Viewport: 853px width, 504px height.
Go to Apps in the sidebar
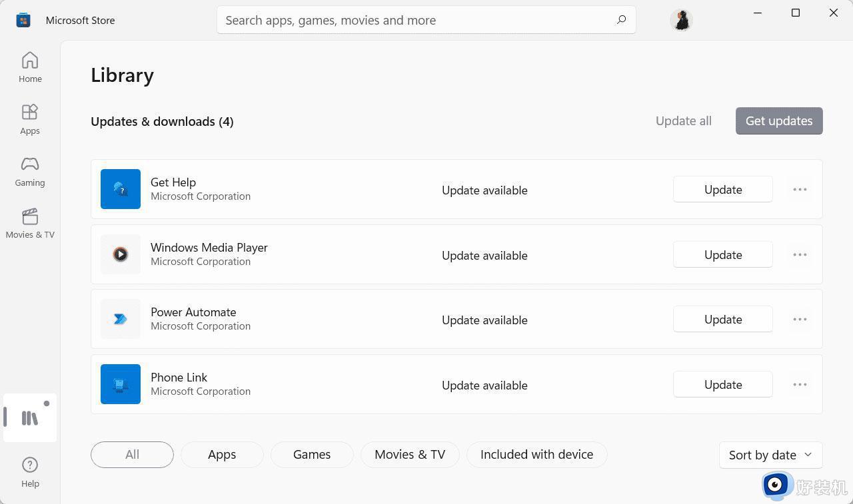30,119
